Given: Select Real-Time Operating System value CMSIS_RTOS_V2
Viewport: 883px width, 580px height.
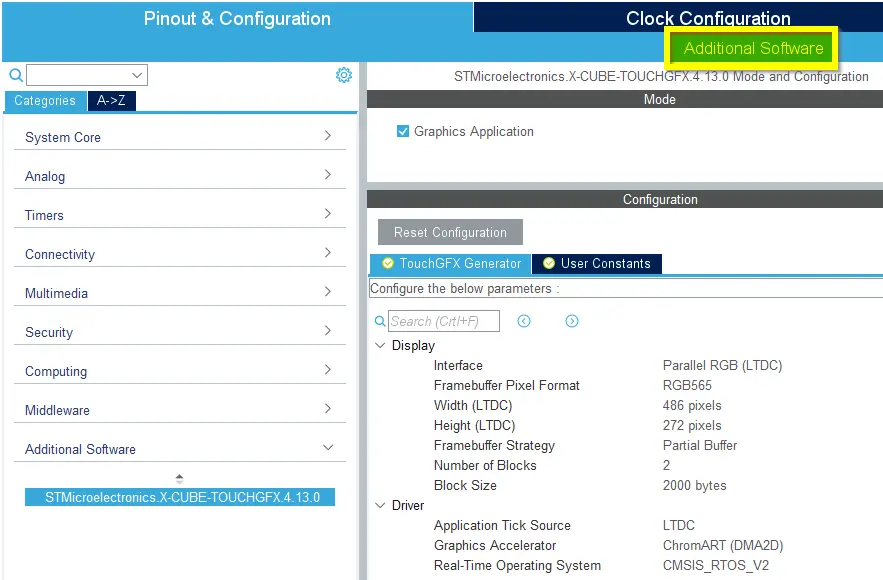Looking at the screenshot, I should [716, 565].
